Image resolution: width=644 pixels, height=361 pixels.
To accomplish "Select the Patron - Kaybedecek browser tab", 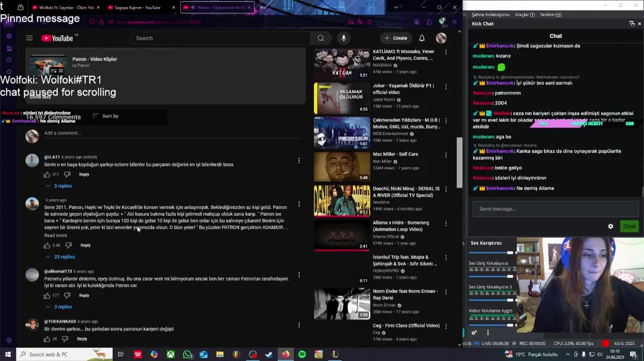I will coord(217,8).
